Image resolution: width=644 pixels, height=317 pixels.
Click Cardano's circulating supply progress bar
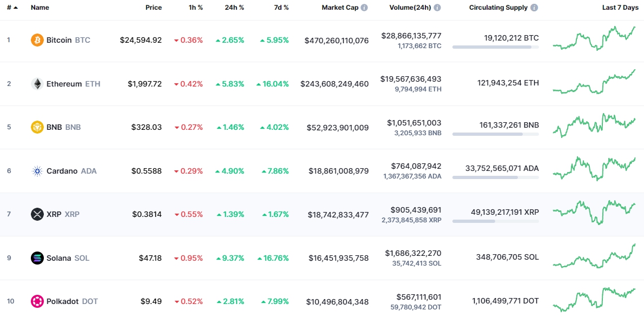tap(495, 178)
